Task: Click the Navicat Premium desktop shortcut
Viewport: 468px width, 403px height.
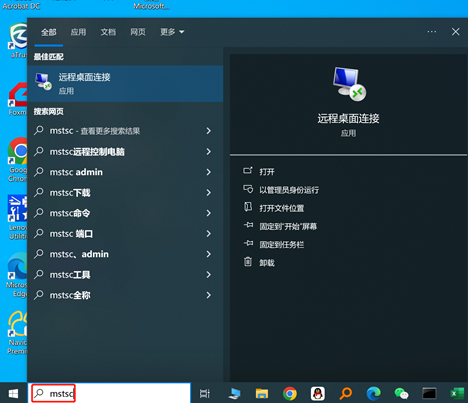Action: (x=17, y=333)
